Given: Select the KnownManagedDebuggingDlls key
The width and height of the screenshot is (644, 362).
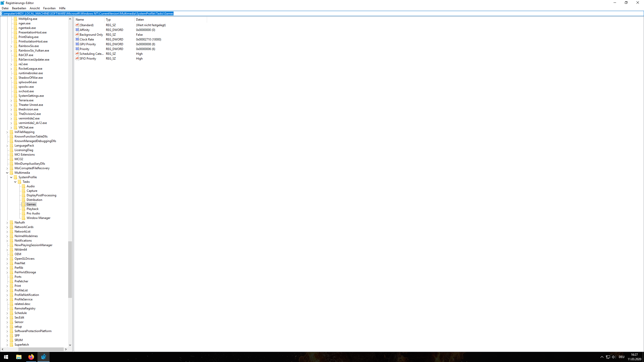Looking at the screenshot, I should click(x=35, y=141).
